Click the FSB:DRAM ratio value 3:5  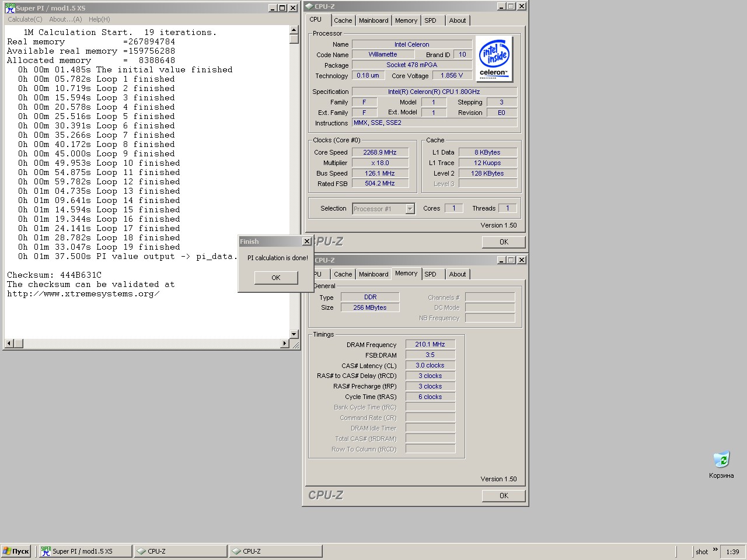coord(430,355)
